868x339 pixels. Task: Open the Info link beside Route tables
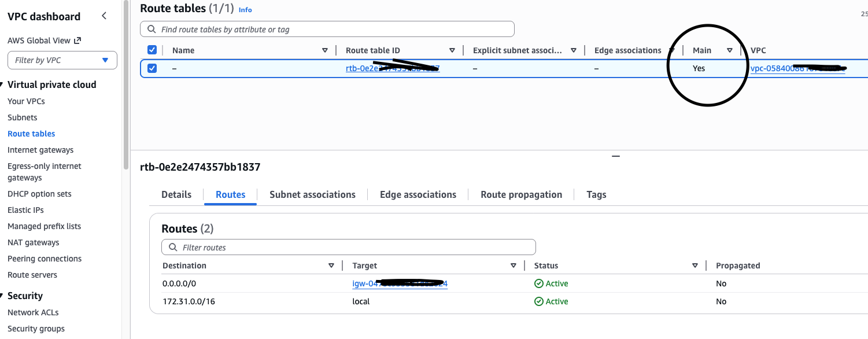tap(245, 10)
